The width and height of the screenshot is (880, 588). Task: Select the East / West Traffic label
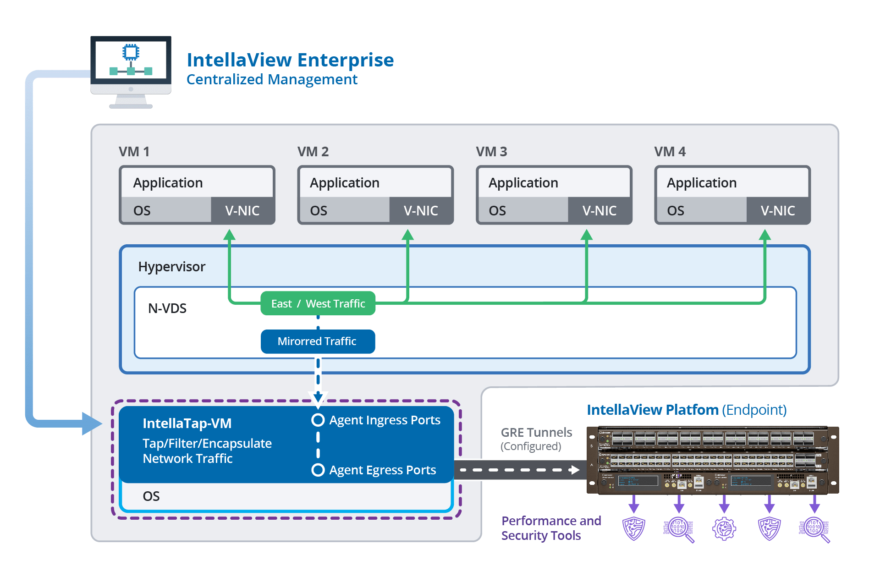318,303
